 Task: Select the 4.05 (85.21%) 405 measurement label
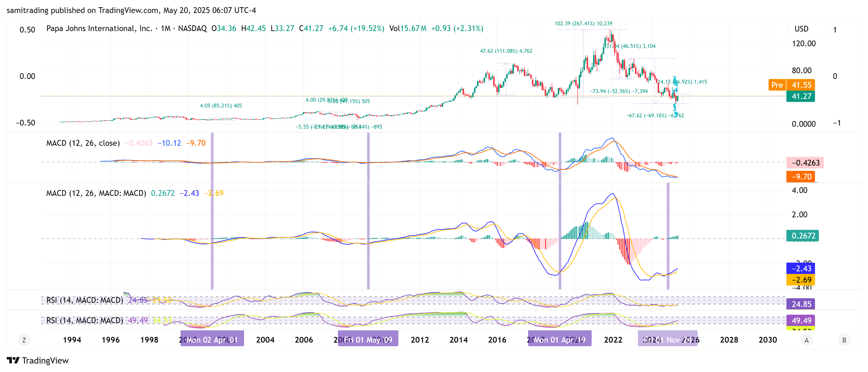click(221, 106)
